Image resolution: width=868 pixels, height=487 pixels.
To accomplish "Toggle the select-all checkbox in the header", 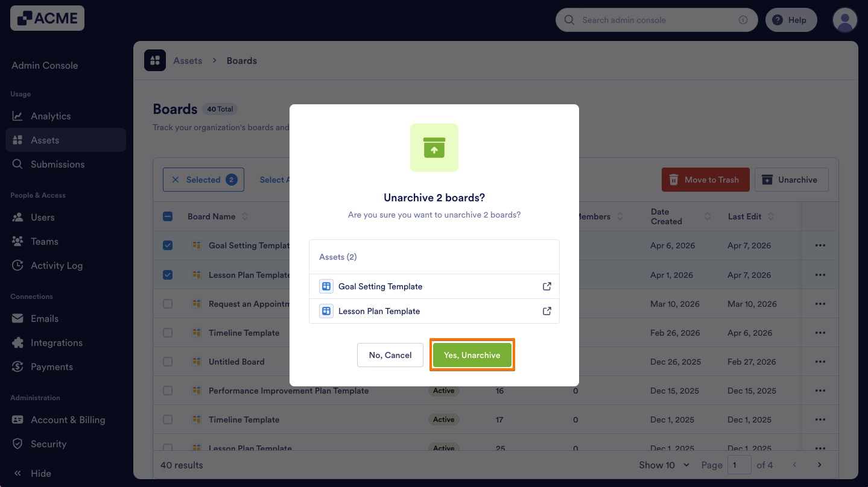I will coord(167,216).
